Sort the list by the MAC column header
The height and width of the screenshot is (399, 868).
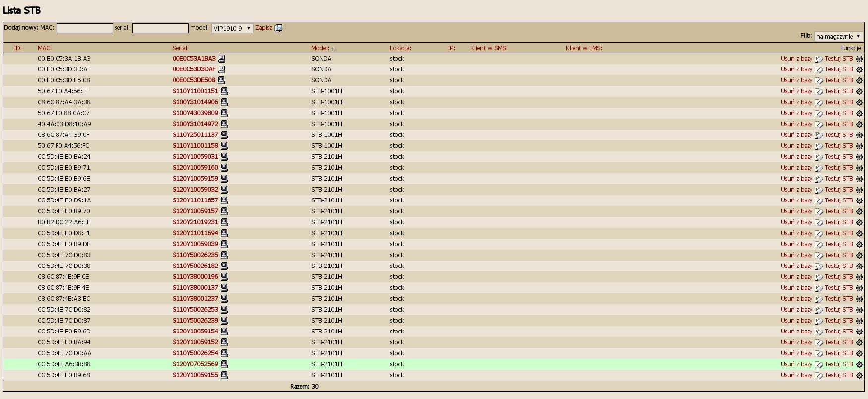pyautogui.click(x=45, y=48)
